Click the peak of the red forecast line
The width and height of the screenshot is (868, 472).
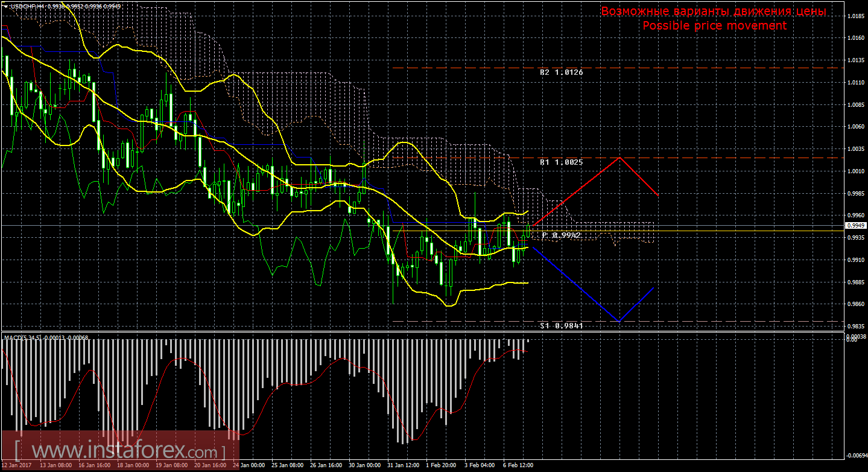[619, 158]
